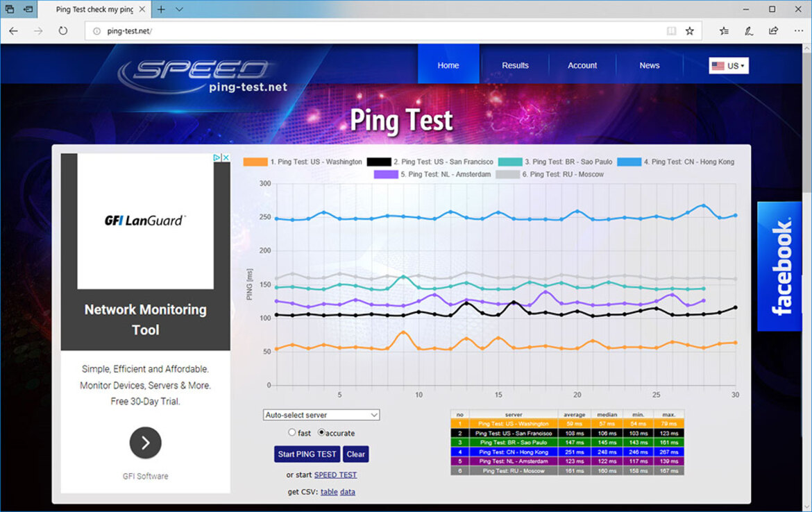Open the site information icon in address bar

click(96, 31)
